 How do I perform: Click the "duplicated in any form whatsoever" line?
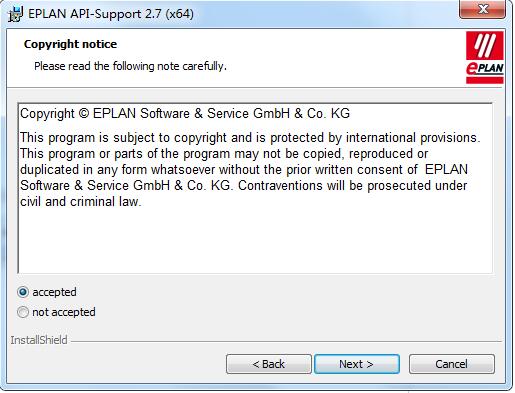244,170
